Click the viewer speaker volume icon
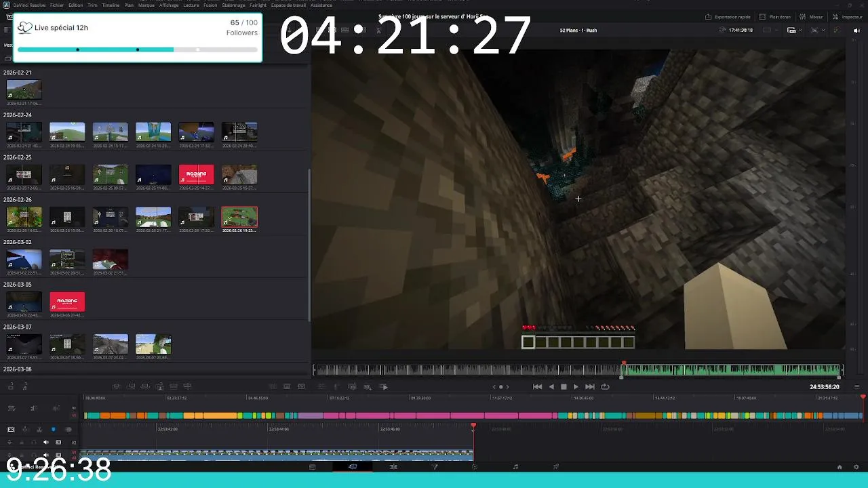The image size is (868, 488). pos(856,30)
